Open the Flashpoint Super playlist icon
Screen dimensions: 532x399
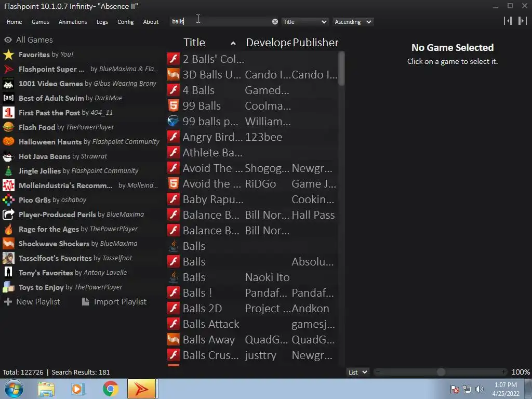(x=8, y=69)
